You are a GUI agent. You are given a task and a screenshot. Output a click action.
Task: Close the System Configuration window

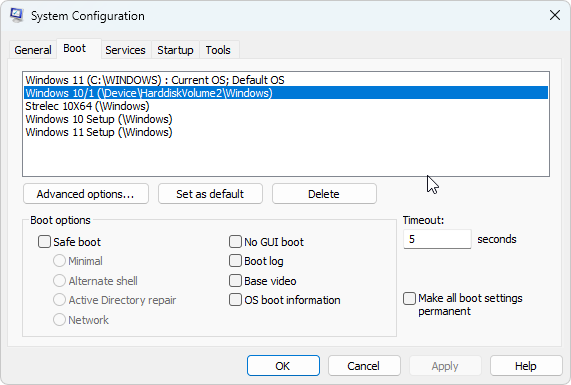[x=555, y=15]
